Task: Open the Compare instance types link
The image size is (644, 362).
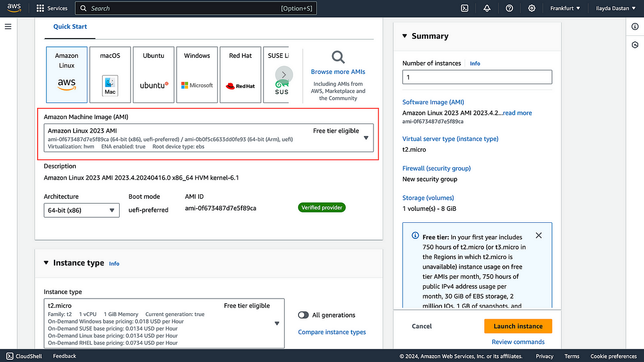Action: [x=332, y=332]
